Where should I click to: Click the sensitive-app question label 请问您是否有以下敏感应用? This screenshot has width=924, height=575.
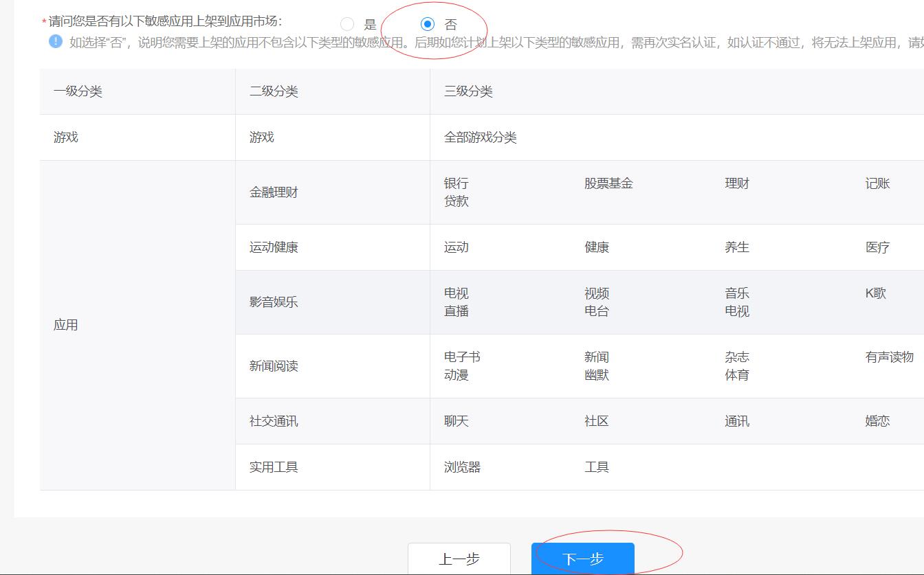coord(166,21)
